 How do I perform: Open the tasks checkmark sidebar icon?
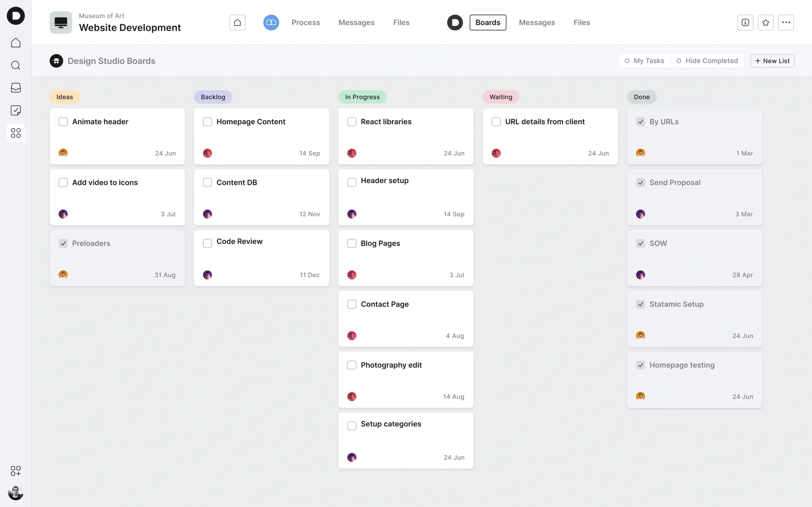coord(15,110)
